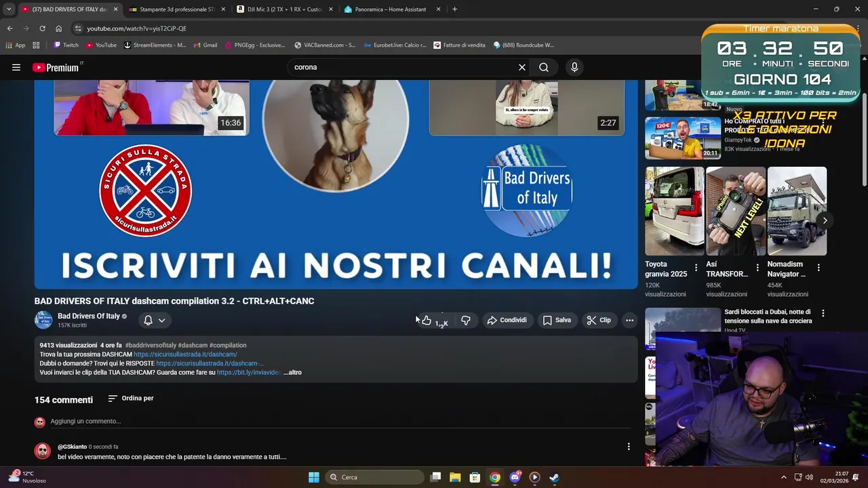Open Bad Drivers Of Italy channel name
This screenshot has height=488, width=868.
pyautogui.click(x=89, y=316)
